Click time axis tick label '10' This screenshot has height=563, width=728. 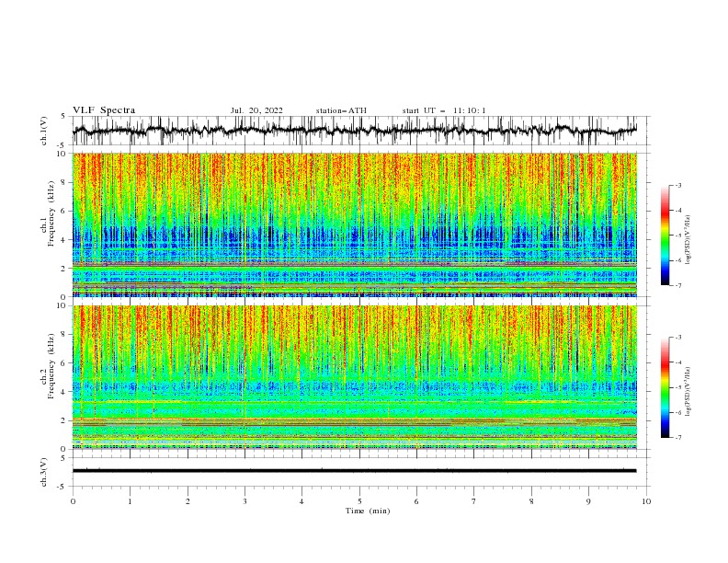pyautogui.click(x=646, y=501)
